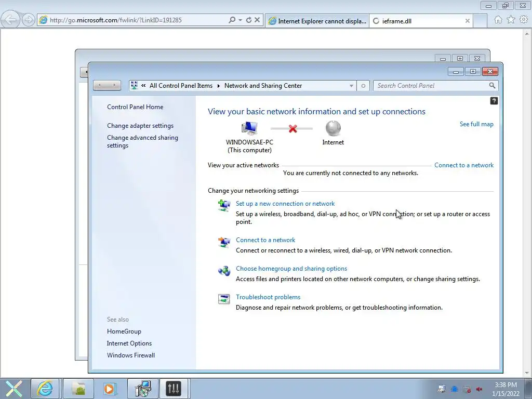Open Internet Explorer from the taskbar
Screen dimensions: 532x399
(45, 389)
